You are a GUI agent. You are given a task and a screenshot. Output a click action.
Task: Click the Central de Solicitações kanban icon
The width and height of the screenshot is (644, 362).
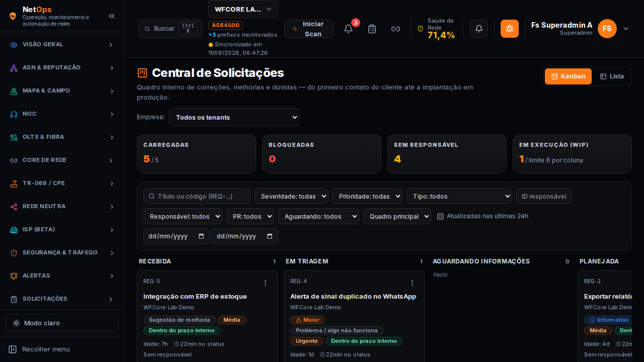point(142,73)
